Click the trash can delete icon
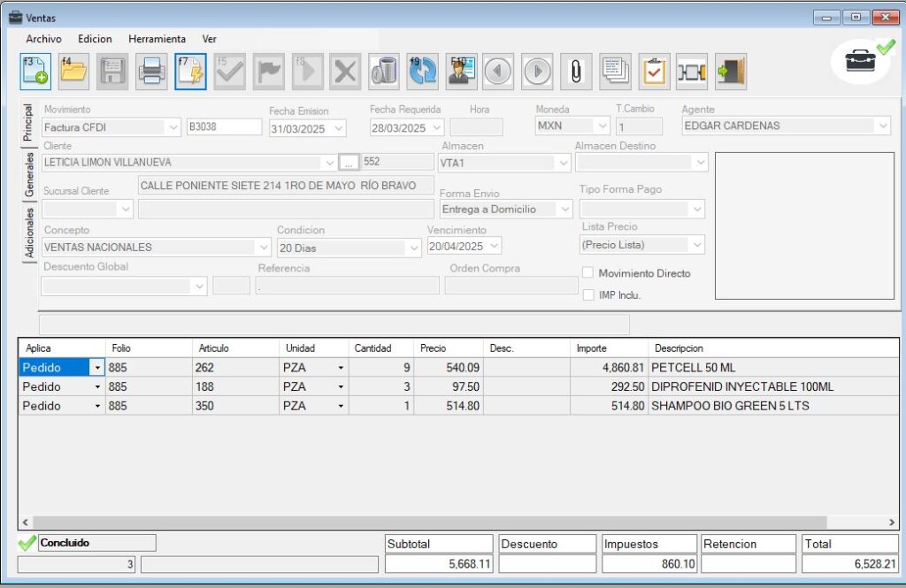906x588 pixels. click(384, 72)
